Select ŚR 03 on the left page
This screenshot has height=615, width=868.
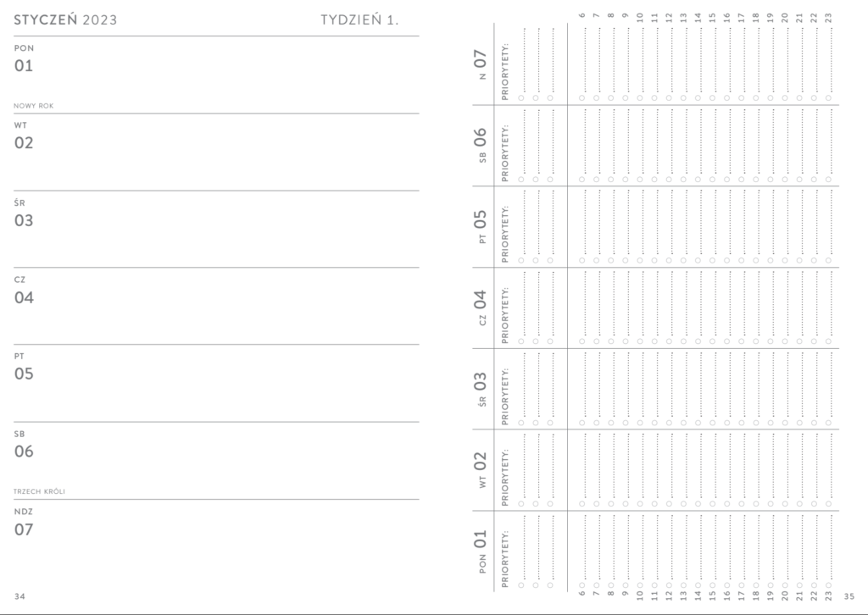click(24, 215)
